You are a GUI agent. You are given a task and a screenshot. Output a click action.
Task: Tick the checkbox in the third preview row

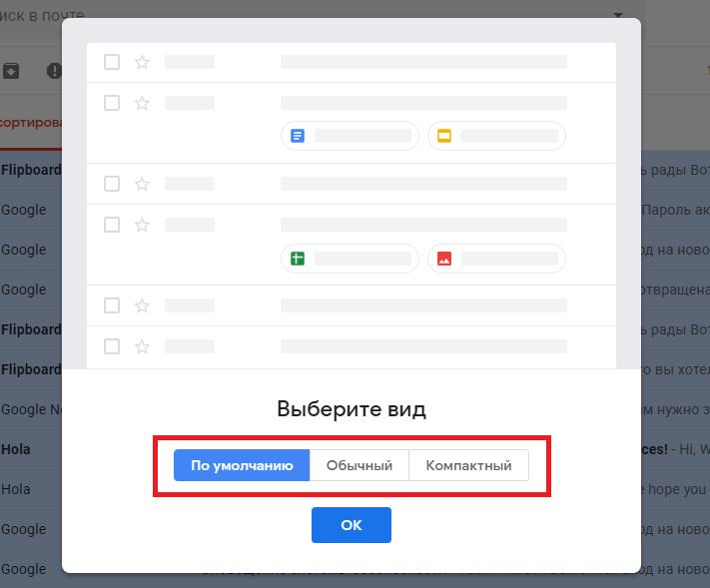(x=112, y=184)
